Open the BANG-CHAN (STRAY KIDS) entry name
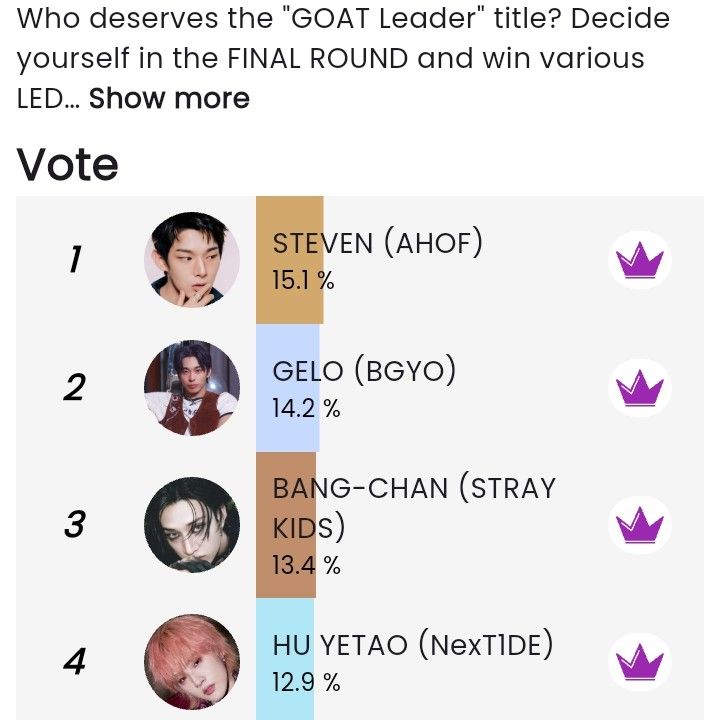This screenshot has width=720, height=720. pos(413,507)
